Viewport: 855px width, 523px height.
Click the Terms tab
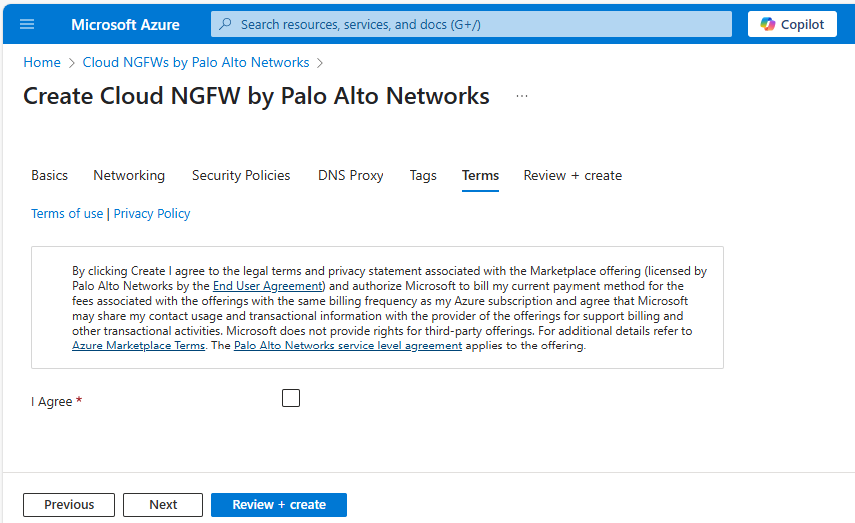point(480,175)
